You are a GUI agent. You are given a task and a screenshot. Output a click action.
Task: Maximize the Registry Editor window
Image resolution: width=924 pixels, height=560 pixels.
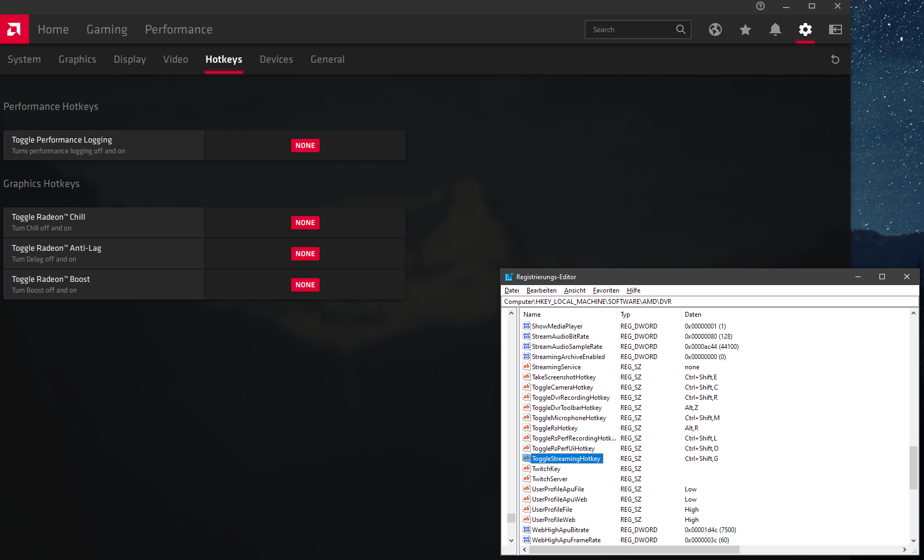[882, 277]
